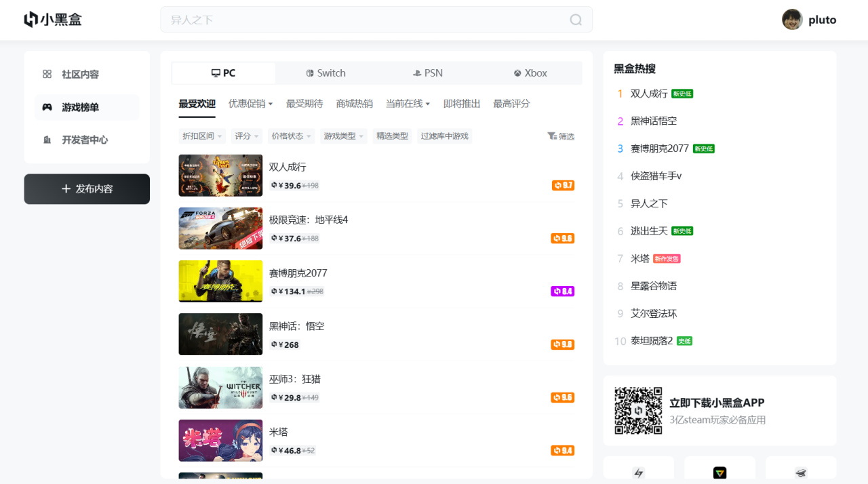This screenshot has width=868, height=484.
Task: Open the Forza 极限竞速：地平线4 thumbnail
Action: click(x=220, y=228)
